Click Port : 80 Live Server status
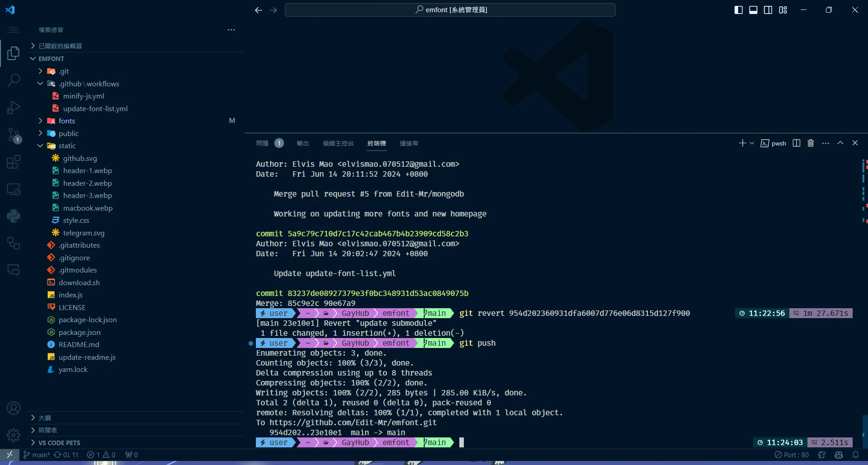The height and width of the screenshot is (465, 868). (x=792, y=455)
